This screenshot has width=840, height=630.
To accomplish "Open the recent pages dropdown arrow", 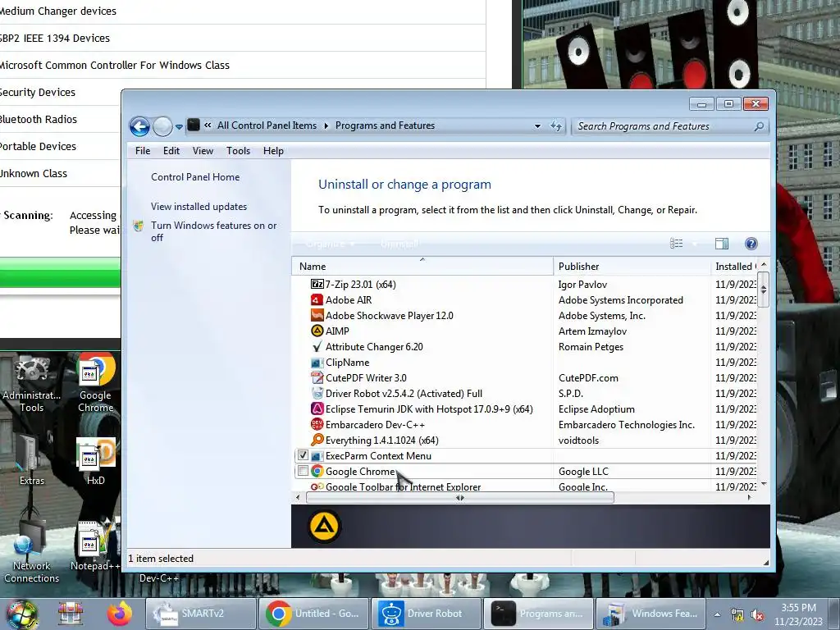I will pyautogui.click(x=179, y=127).
